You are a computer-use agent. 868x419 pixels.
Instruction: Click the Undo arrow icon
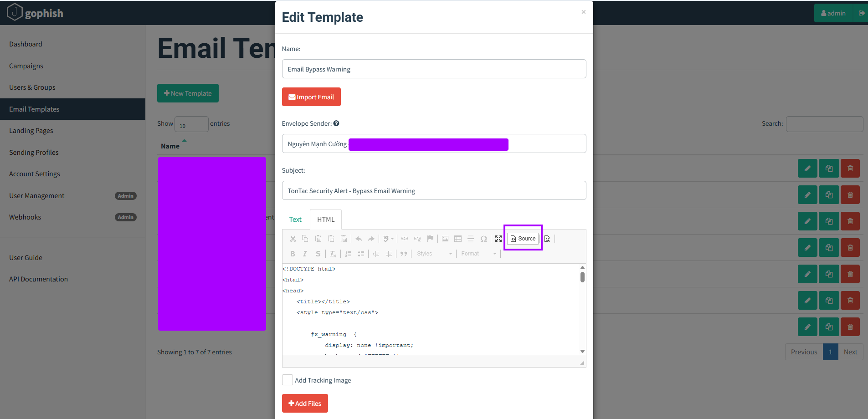359,239
